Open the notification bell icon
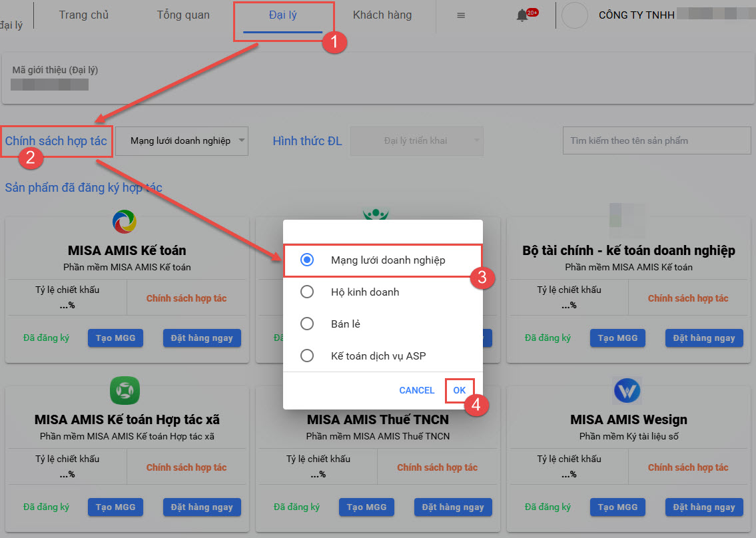 tap(522, 15)
